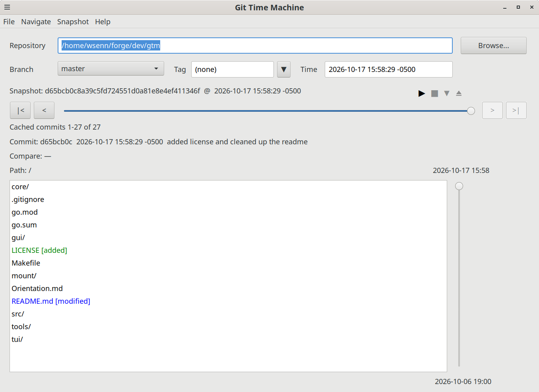Viewport: 539px width, 392px height.
Task: Select the tools/ folder entry
Action: pos(228,327)
